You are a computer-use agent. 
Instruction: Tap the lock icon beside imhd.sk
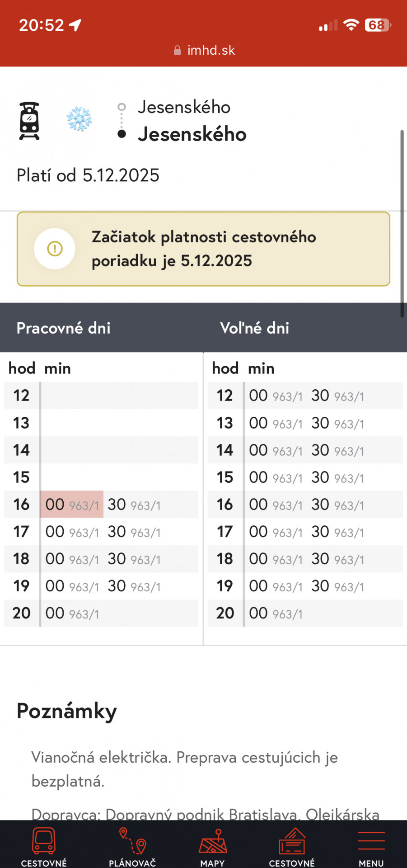pyautogui.click(x=178, y=50)
